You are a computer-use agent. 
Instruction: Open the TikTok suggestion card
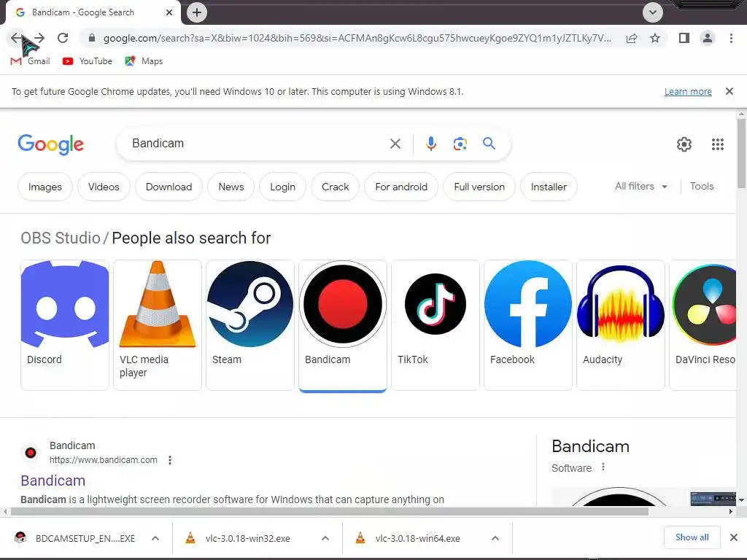(436, 324)
